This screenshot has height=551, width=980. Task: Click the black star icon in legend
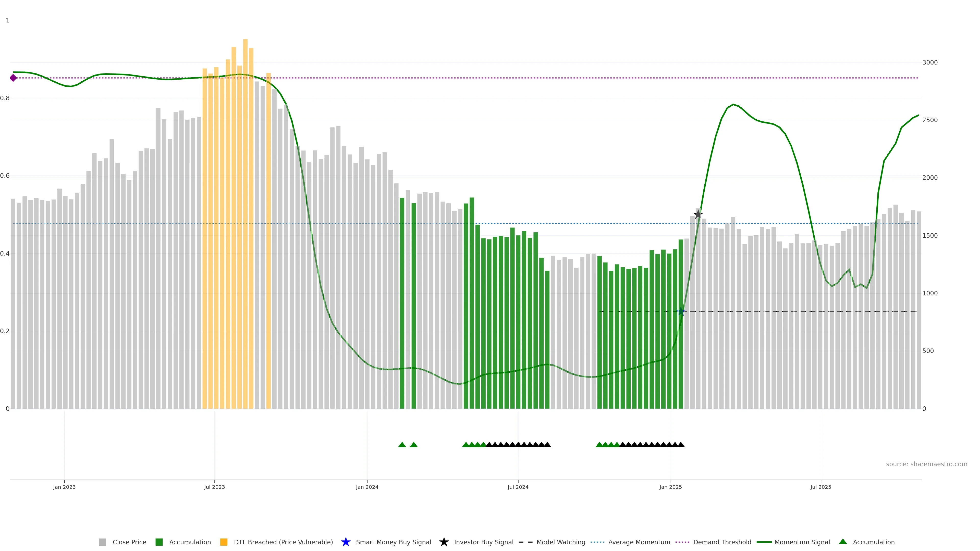[444, 542]
